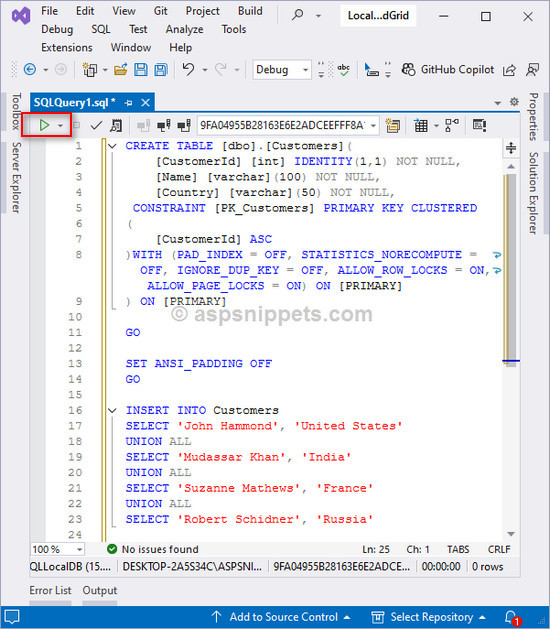The height and width of the screenshot is (629, 550).
Task: Toggle the editor split handle above the scrollbar
Action: [511, 148]
